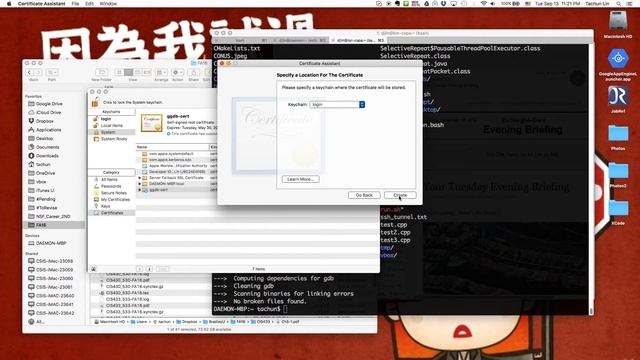Select login keychain in Keychain Access
Viewport: 640px width, 360px height.
pyautogui.click(x=106, y=119)
